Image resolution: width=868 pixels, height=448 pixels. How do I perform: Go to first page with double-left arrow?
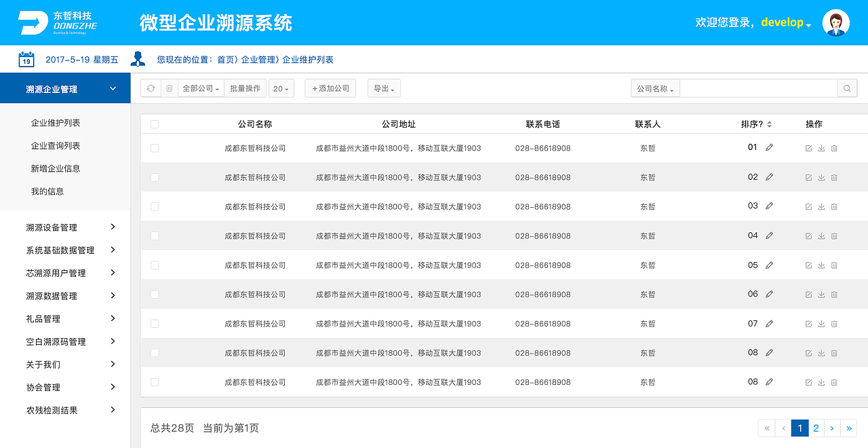[x=767, y=428]
